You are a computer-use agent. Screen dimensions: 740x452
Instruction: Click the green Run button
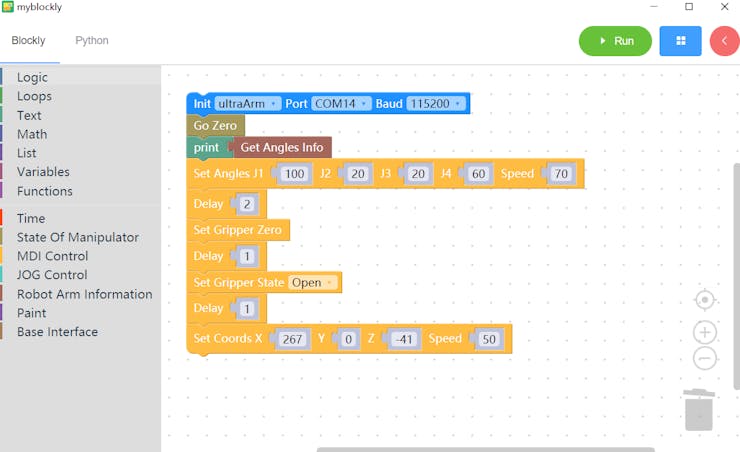click(x=615, y=41)
